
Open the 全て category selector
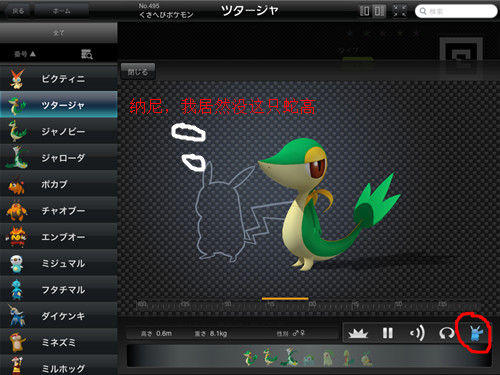point(59,33)
